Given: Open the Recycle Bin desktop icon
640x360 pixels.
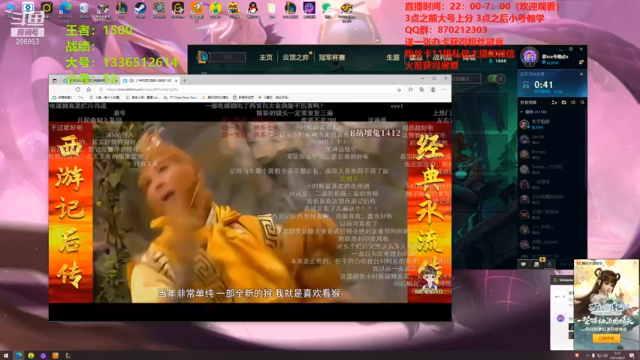Looking at the screenshot, I should click(x=84, y=9).
